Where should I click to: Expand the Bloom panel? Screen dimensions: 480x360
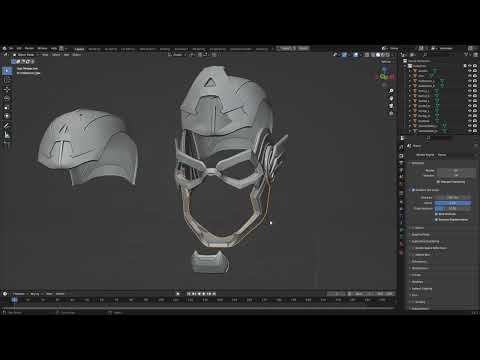point(418,228)
